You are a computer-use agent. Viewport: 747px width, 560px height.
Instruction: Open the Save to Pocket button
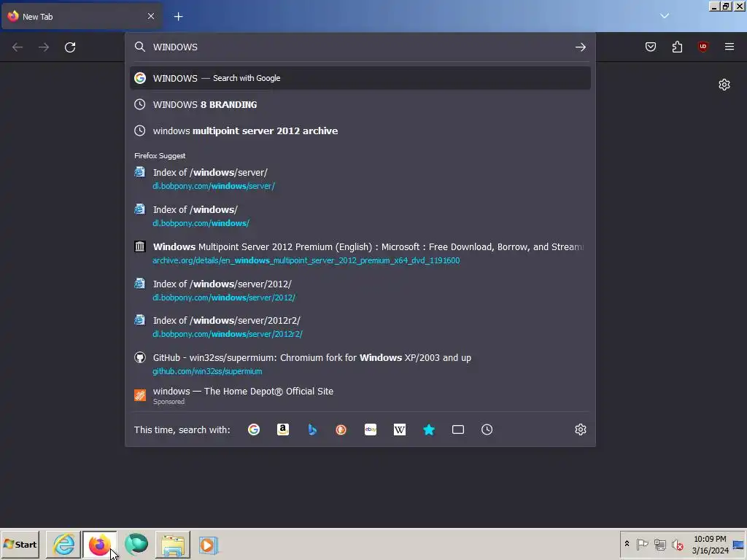tap(650, 47)
